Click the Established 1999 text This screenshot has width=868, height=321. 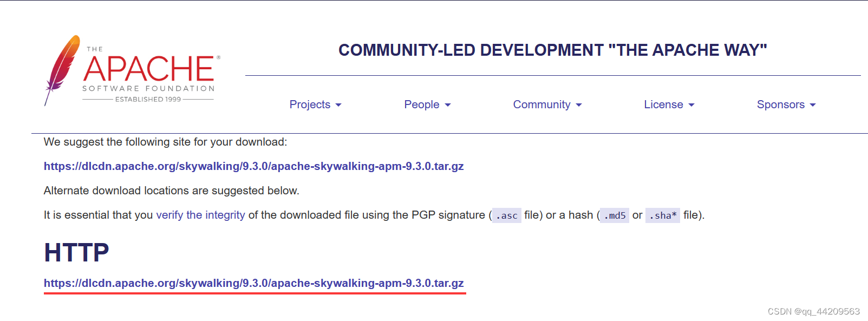(148, 99)
